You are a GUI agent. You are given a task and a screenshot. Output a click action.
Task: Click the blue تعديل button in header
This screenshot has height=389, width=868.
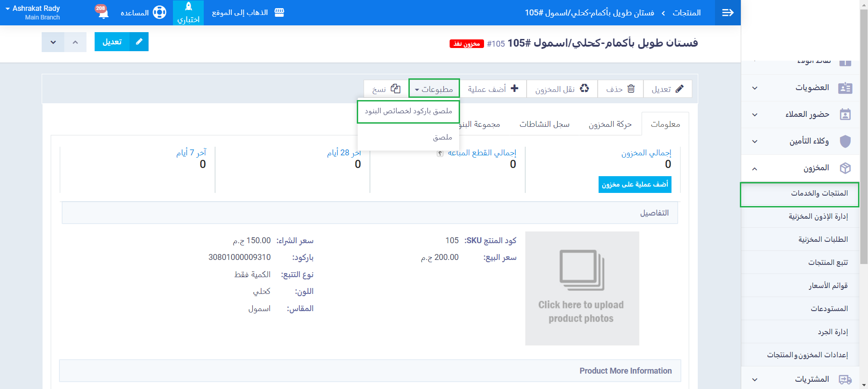pos(121,42)
